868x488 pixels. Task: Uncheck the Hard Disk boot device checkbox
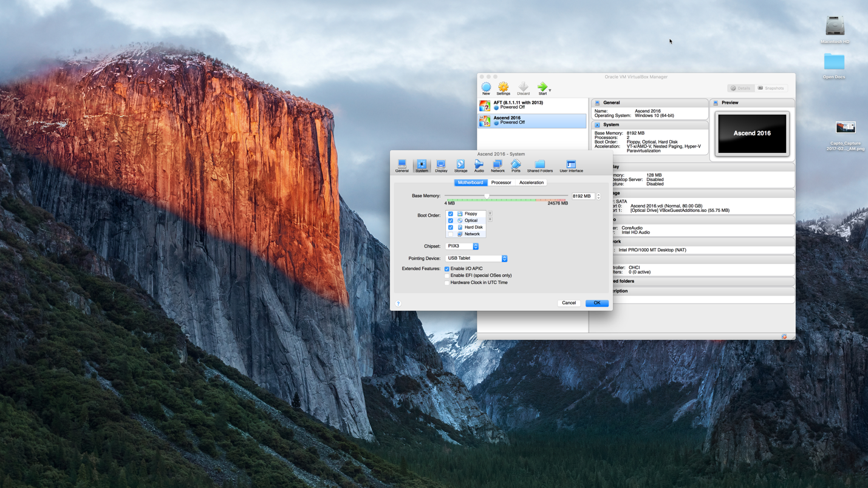pyautogui.click(x=450, y=227)
